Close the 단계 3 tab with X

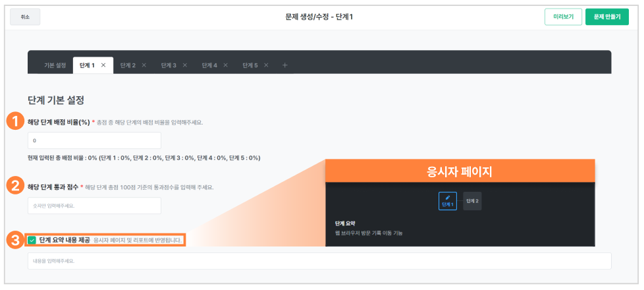(x=185, y=65)
